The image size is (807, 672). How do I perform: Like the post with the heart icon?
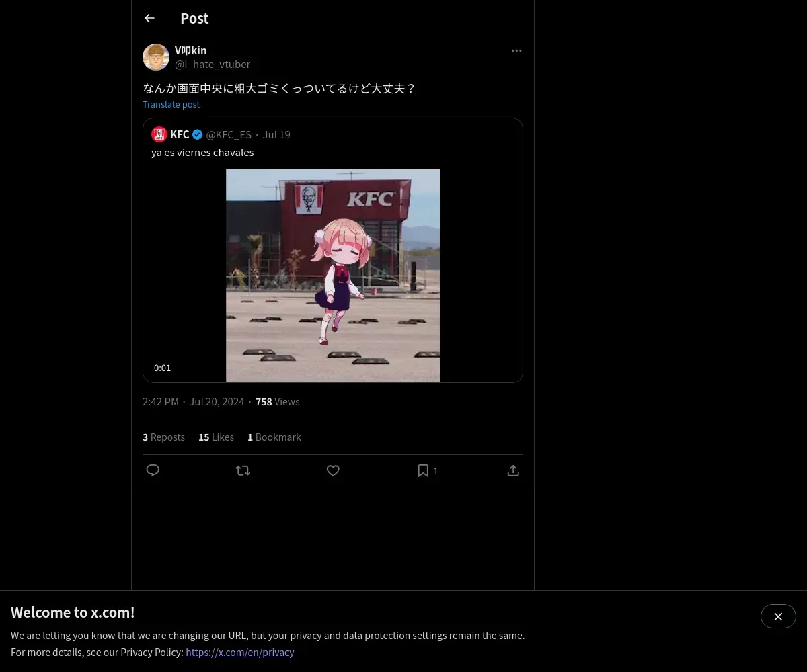[x=333, y=470]
